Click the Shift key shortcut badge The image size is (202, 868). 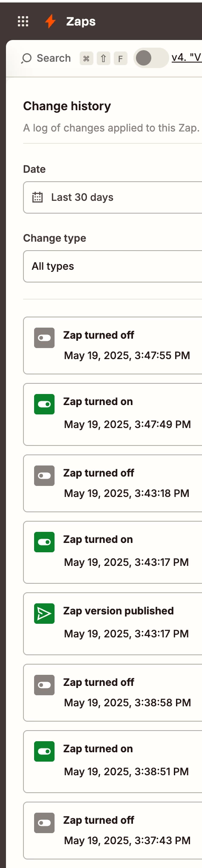104,58
